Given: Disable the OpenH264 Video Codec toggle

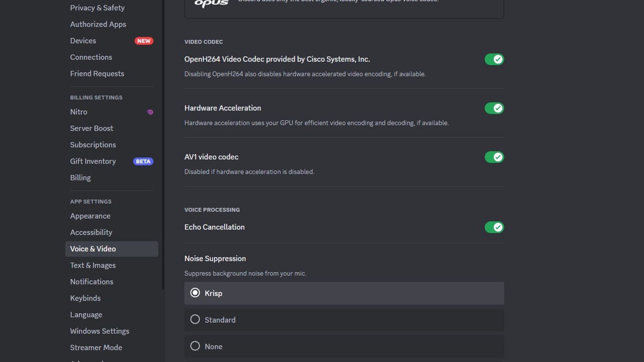Looking at the screenshot, I should pyautogui.click(x=494, y=59).
